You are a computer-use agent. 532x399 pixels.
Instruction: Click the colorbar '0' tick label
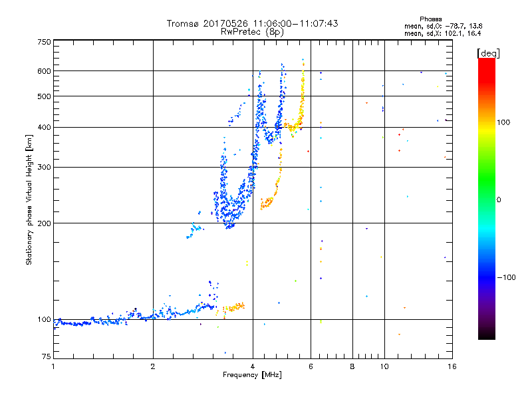tap(499, 200)
